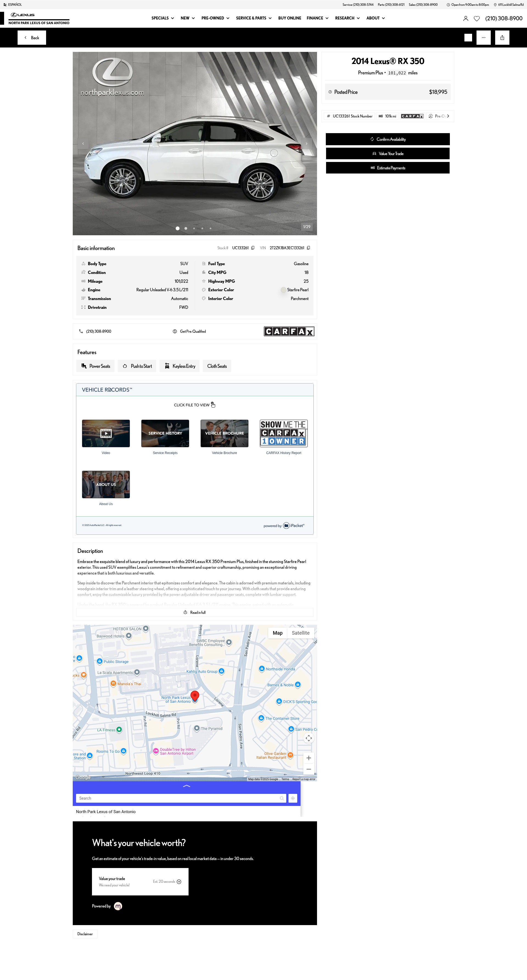Copy the stock number UC133261
This screenshot has width=527, height=980.
click(253, 248)
